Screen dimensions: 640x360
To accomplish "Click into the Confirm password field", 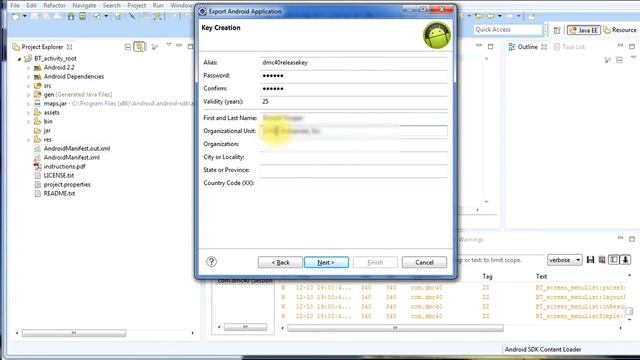I will [x=353, y=89].
